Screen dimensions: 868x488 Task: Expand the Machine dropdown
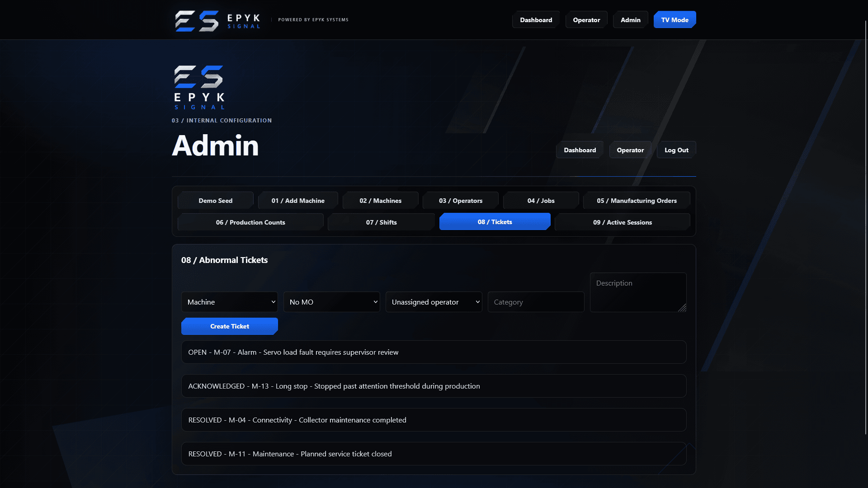[x=230, y=302]
